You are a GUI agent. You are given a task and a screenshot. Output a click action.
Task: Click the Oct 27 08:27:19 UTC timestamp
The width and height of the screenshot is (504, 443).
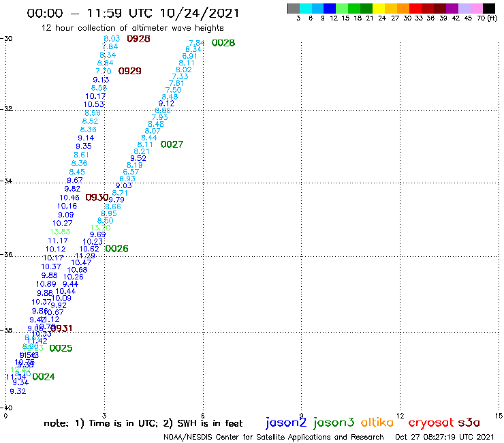coord(445,438)
